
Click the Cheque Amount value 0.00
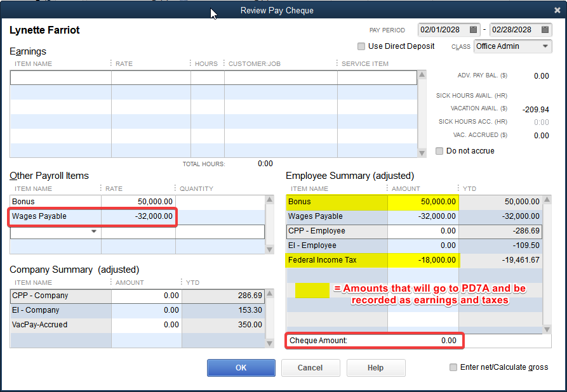point(449,341)
